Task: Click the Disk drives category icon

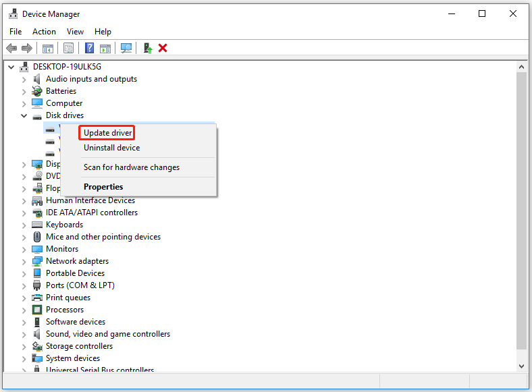Action: point(37,117)
